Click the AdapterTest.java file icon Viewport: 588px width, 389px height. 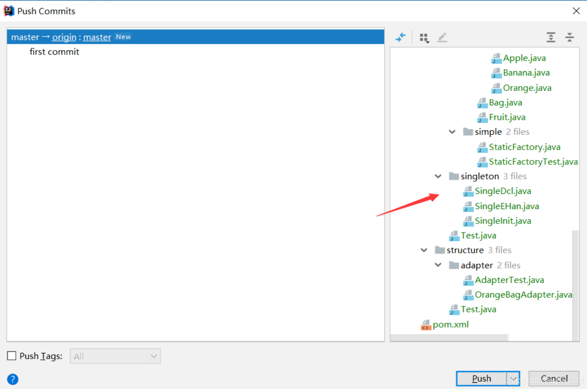click(x=469, y=280)
